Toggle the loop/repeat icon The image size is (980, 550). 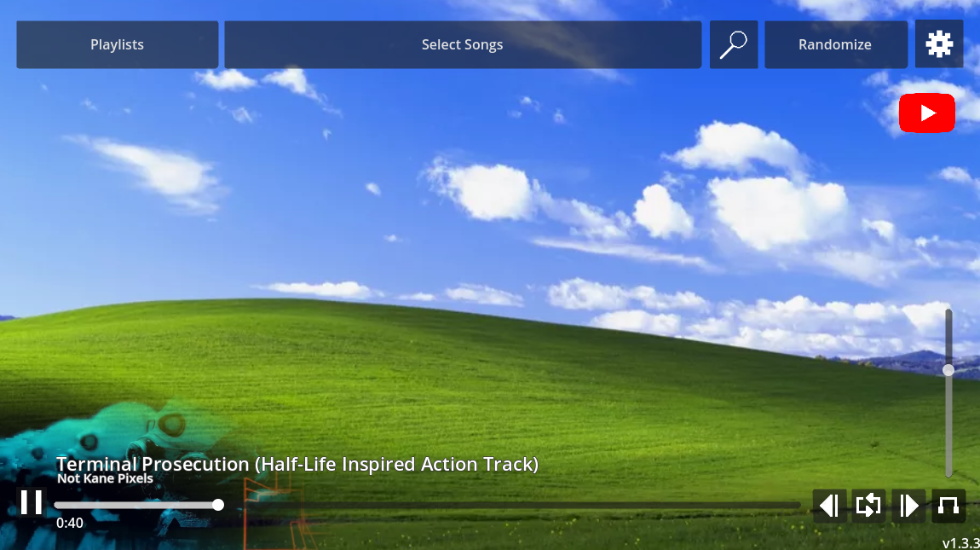pyautogui.click(x=868, y=506)
